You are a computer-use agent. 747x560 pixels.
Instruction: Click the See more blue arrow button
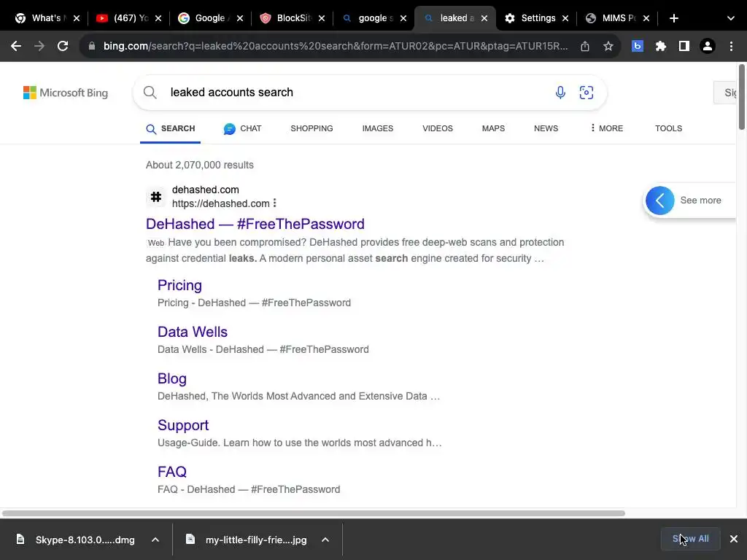pyautogui.click(x=659, y=201)
